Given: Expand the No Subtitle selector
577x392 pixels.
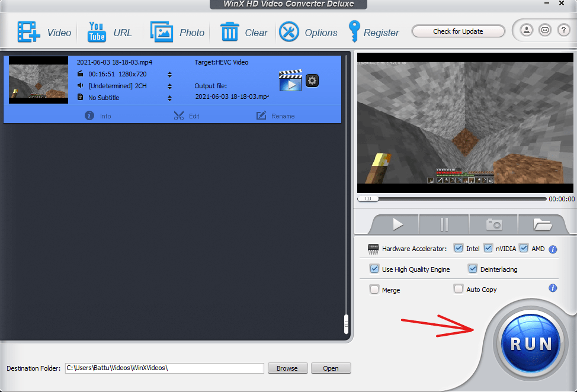Looking at the screenshot, I should 170,98.
